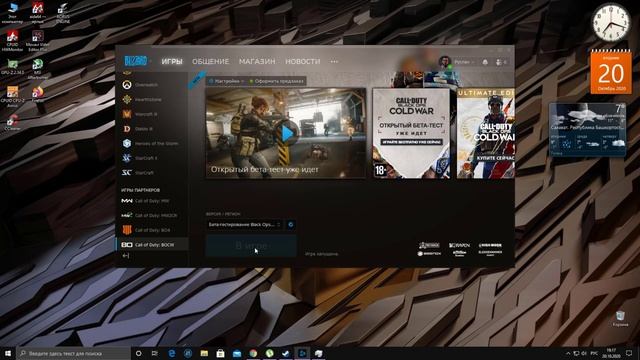
Task: Open Cold War Ultimate Edition banner
Action: [486, 133]
